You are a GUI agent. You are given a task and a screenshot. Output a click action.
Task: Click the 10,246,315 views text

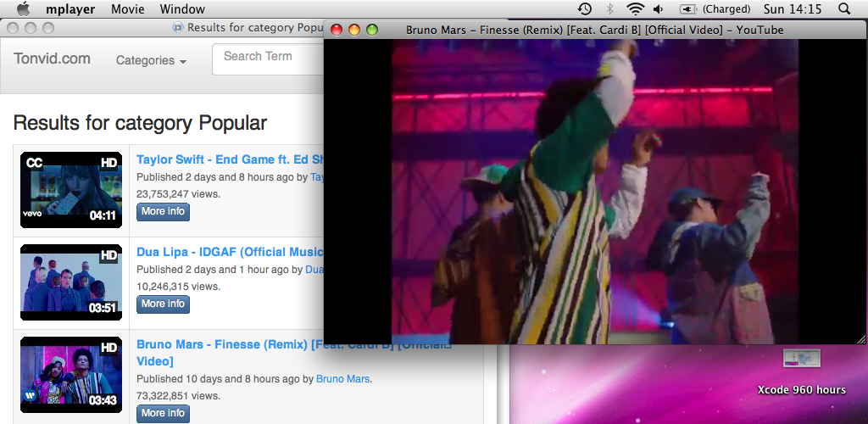(178, 287)
